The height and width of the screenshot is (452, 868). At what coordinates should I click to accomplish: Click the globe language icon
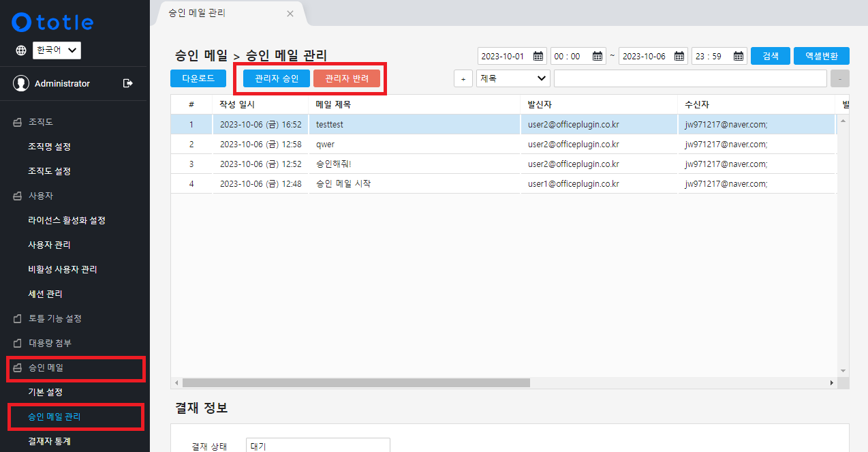pos(21,50)
